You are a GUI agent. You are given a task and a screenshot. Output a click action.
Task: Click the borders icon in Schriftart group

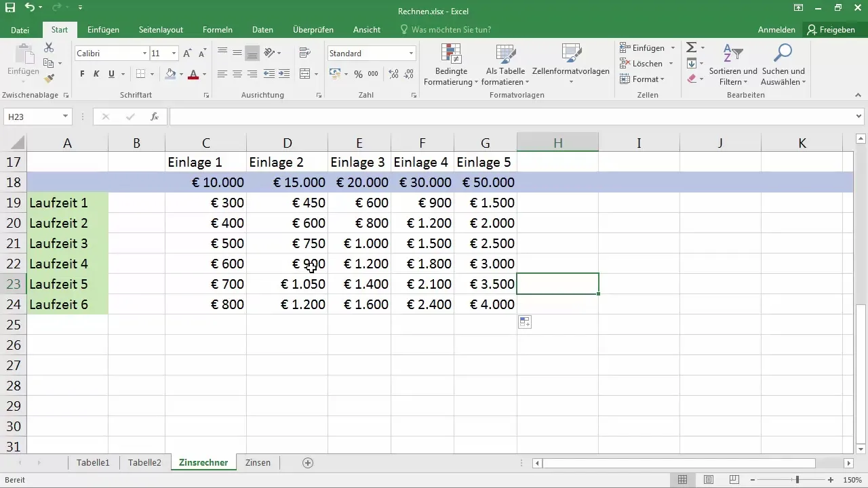(140, 74)
